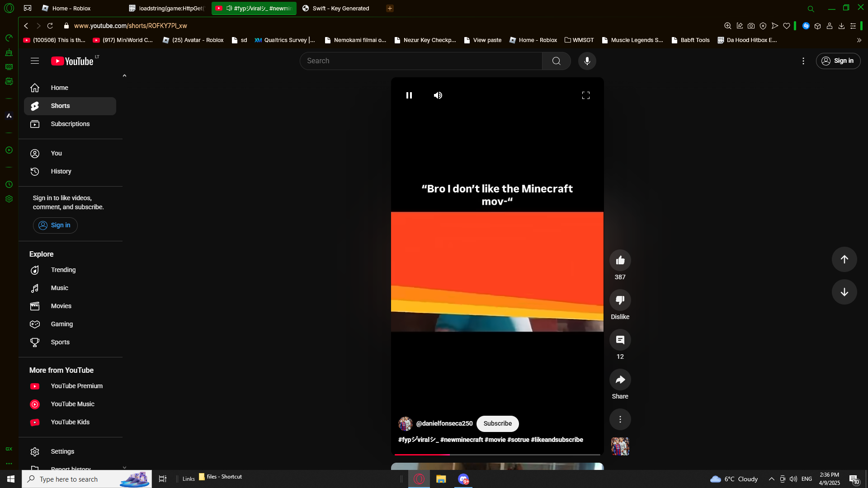Open the Muscle Legends bookmark
This screenshot has width=868, height=488.
click(x=632, y=40)
